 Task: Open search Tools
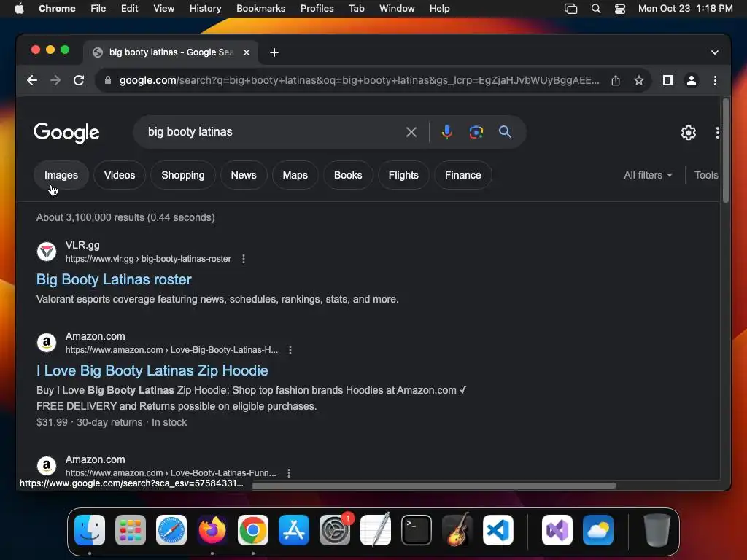point(706,175)
